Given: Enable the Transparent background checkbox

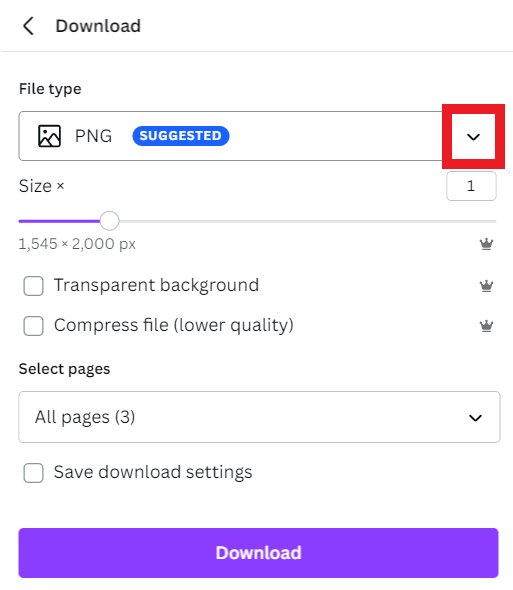Looking at the screenshot, I should pos(33,286).
